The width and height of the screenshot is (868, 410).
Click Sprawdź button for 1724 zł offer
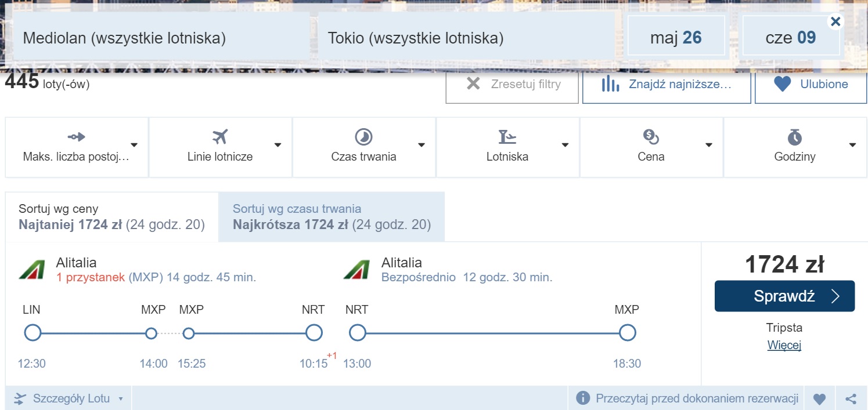click(x=784, y=296)
